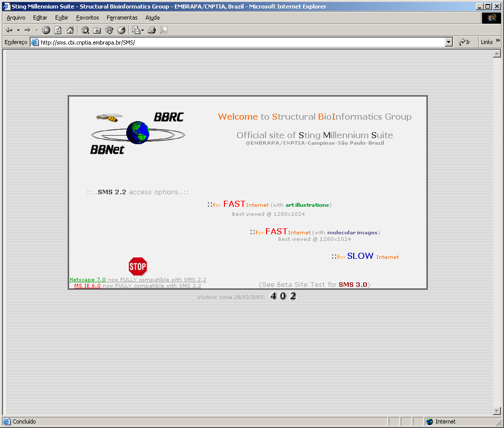Open the Back history dropdown arrow
504x428 pixels.
(x=18, y=30)
